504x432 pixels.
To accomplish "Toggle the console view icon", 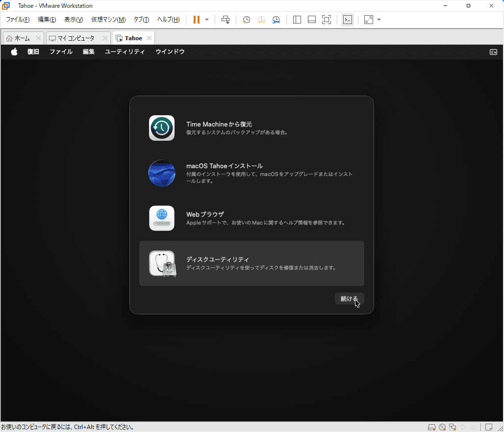I will pyautogui.click(x=348, y=20).
